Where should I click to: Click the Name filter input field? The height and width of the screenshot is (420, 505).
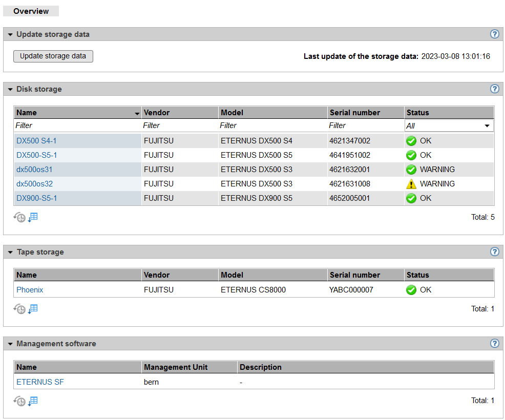click(x=77, y=125)
